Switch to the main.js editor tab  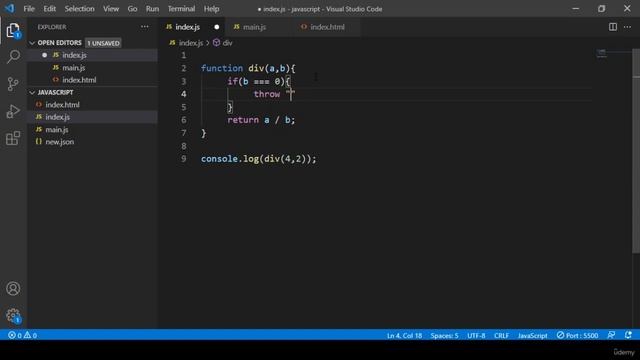[x=255, y=27]
